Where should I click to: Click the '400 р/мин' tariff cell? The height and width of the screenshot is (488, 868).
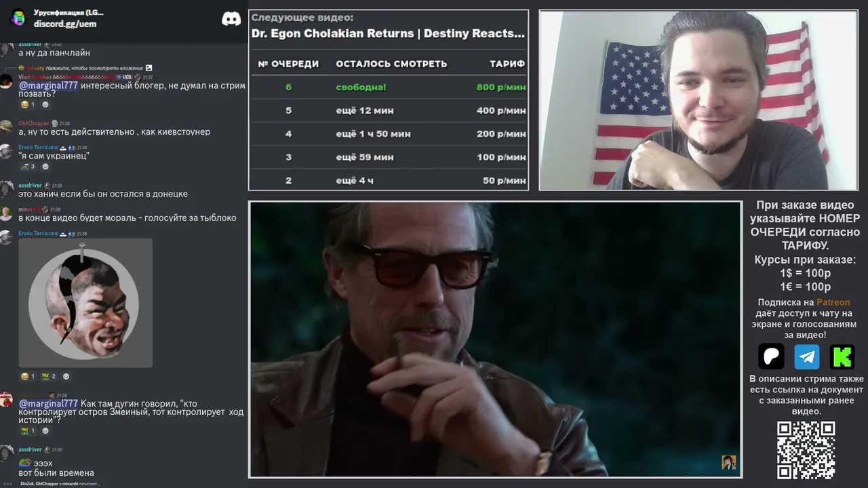click(501, 110)
